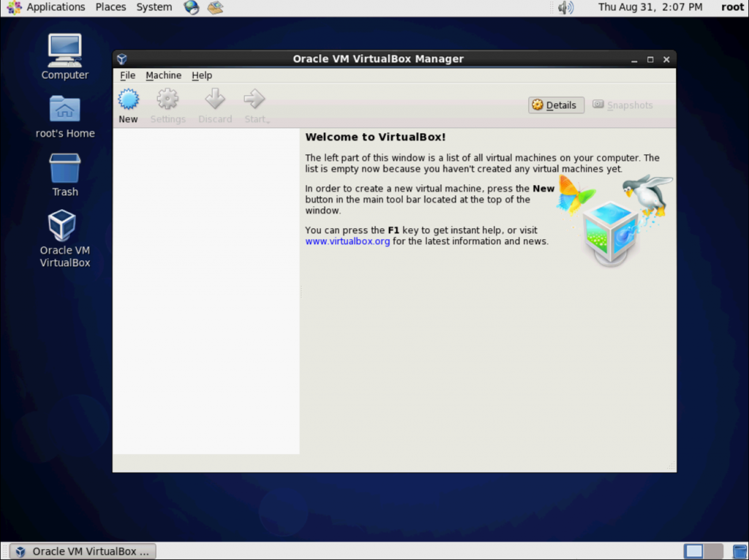
Task: Open the File menu
Action: [x=127, y=75]
